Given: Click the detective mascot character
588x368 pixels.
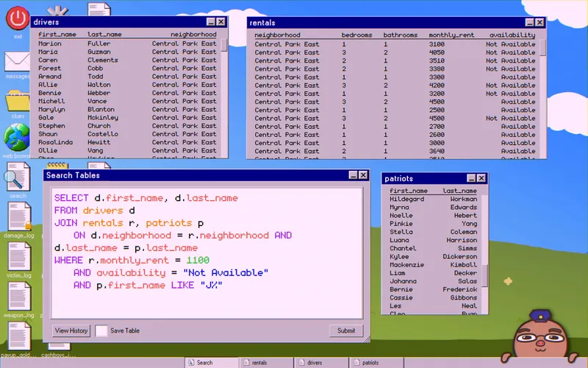Looking at the screenshot, I should [540, 336].
